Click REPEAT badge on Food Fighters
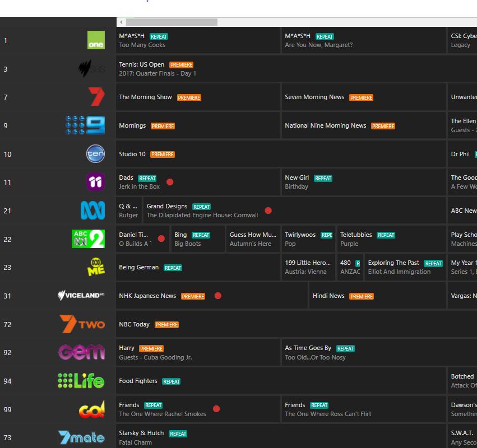Image resolution: width=477 pixels, height=448 pixels. pos(172,381)
